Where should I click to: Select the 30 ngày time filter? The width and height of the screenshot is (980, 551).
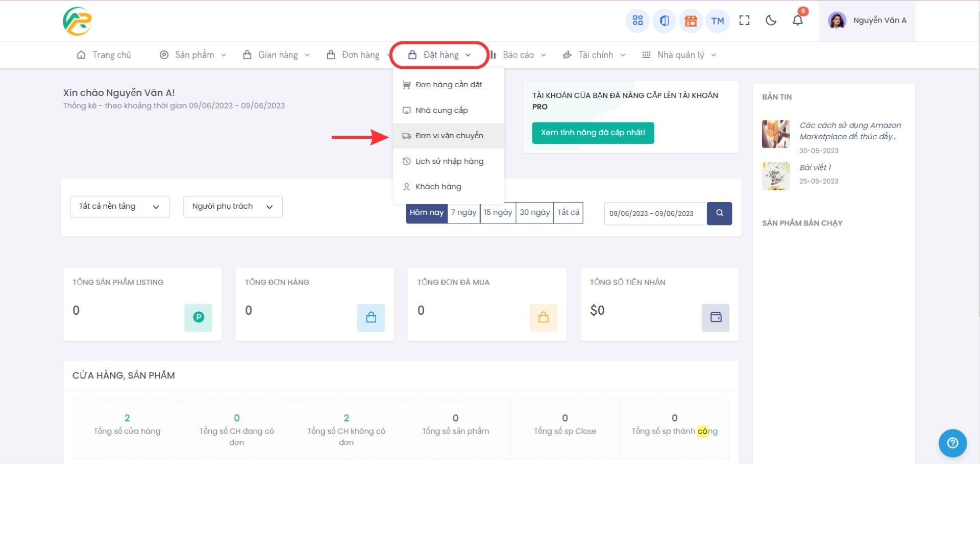click(x=534, y=213)
